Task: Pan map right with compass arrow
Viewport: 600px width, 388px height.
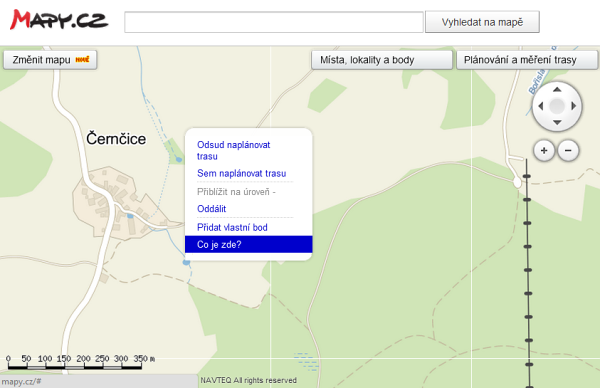Action: click(573, 106)
